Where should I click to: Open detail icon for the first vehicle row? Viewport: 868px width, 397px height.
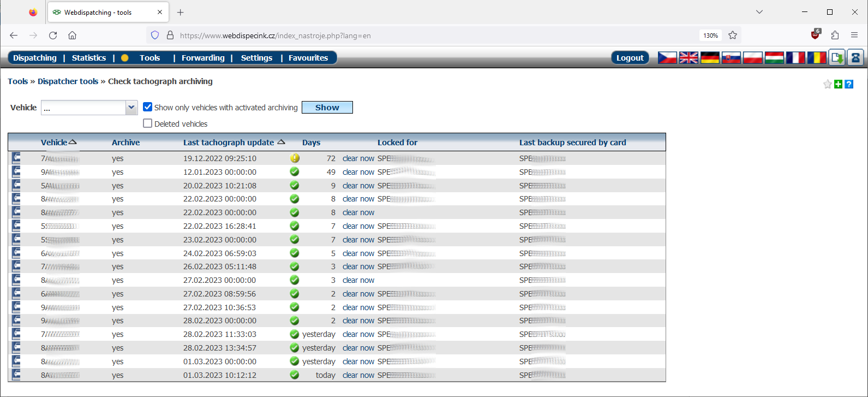point(16,158)
